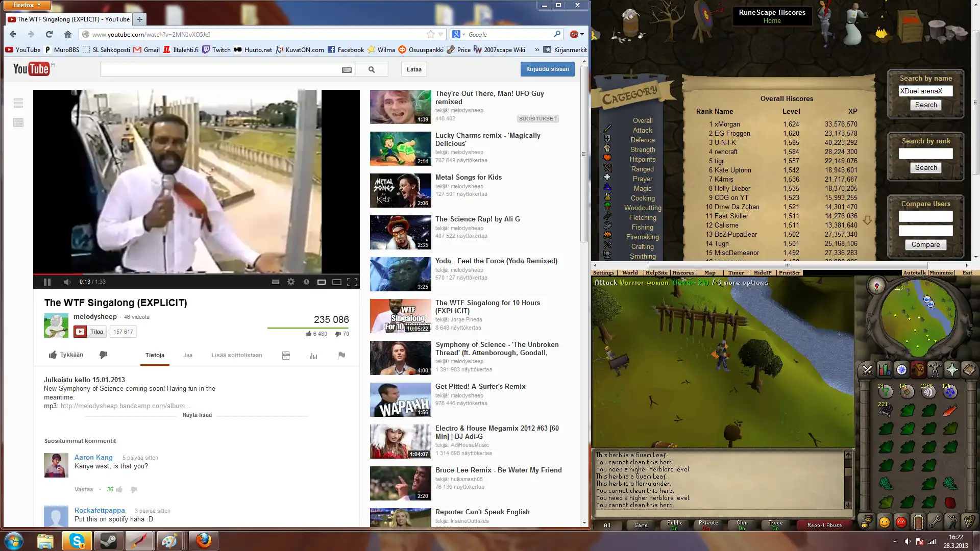The width and height of the screenshot is (980, 551).
Task: Open the Logout door tab
Action: [x=918, y=522]
